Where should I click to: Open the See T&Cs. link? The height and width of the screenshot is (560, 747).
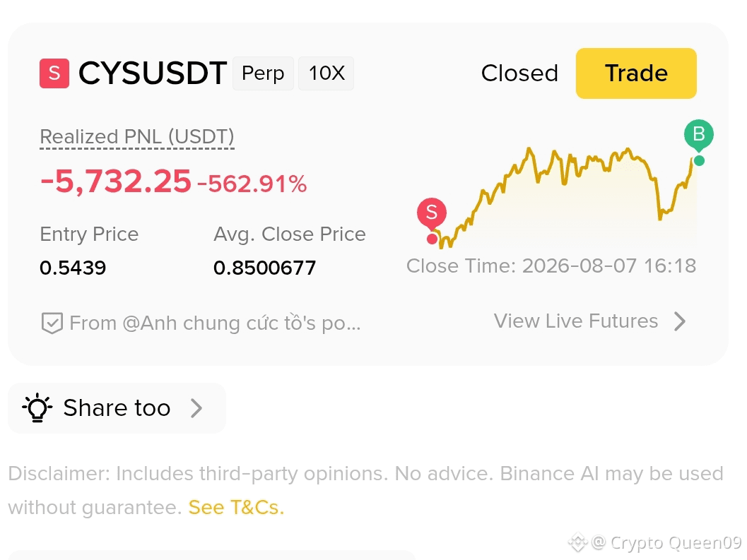[x=236, y=507]
